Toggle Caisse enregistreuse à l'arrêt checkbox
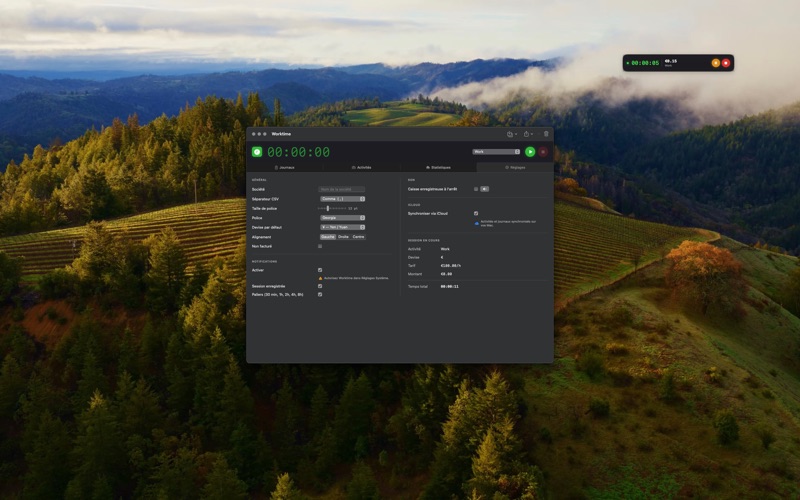Screen dimensions: 800x500 (x=476, y=189)
